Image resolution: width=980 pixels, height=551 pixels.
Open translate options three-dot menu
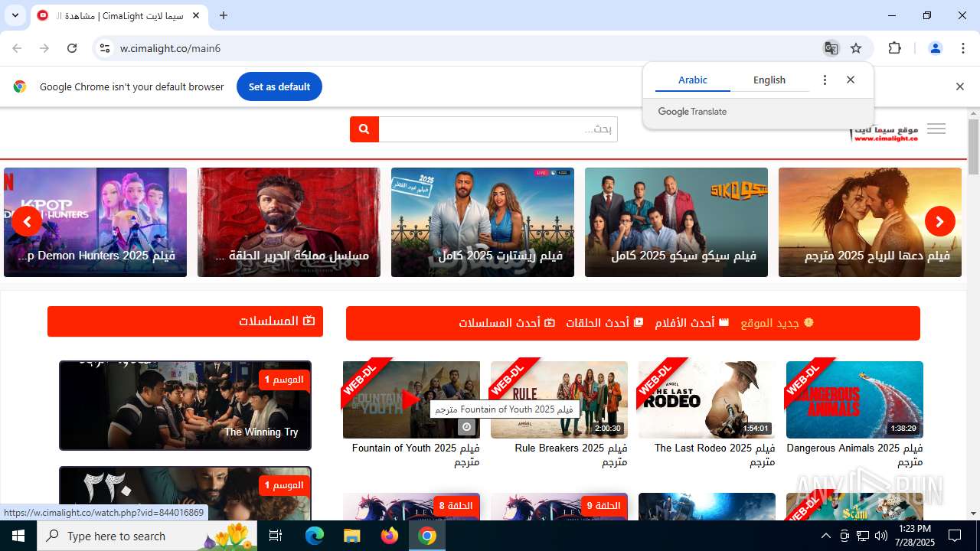[825, 80]
